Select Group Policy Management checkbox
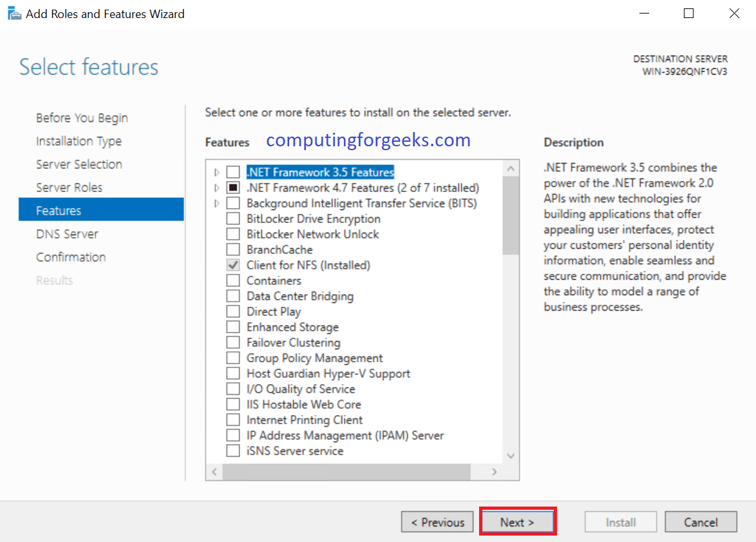756x542 pixels. pyautogui.click(x=233, y=358)
